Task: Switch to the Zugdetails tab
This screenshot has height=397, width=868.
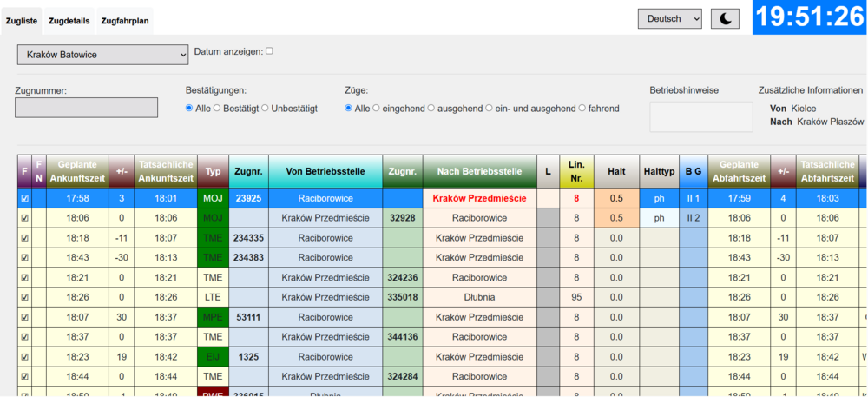Action: pyautogui.click(x=69, y=20)
